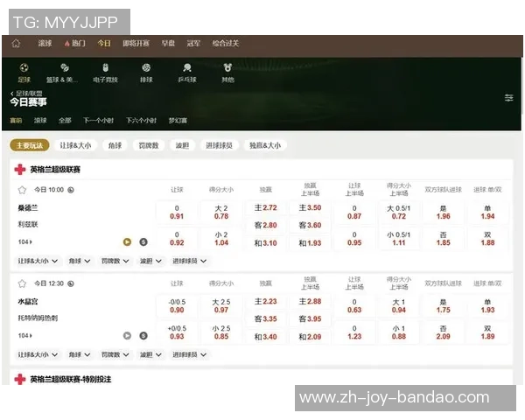This screenshot has width=525, height=420.
Task: Pick 双 1.89 even goals odds
Action: (488, 332)
